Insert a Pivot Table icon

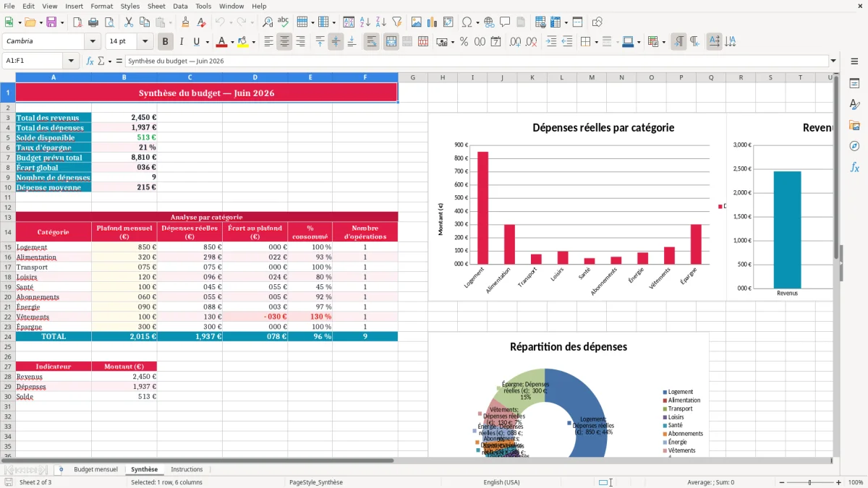tap(448, 22)
